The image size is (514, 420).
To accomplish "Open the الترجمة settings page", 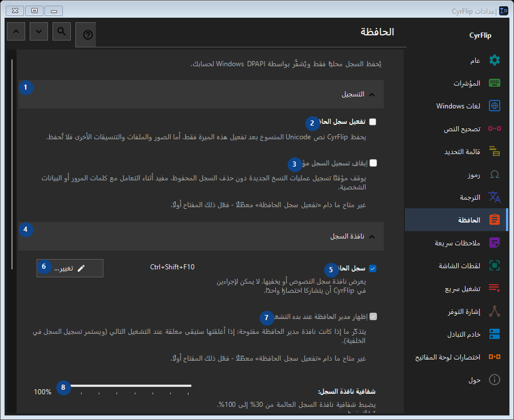I will click(456, 197).
